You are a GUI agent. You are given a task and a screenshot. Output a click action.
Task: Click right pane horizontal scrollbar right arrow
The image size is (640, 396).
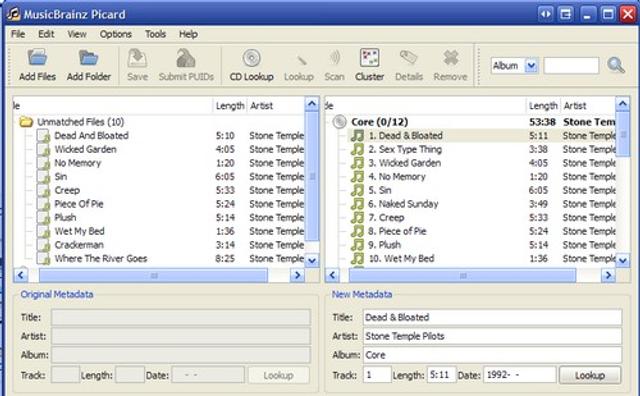pos(608,276)
